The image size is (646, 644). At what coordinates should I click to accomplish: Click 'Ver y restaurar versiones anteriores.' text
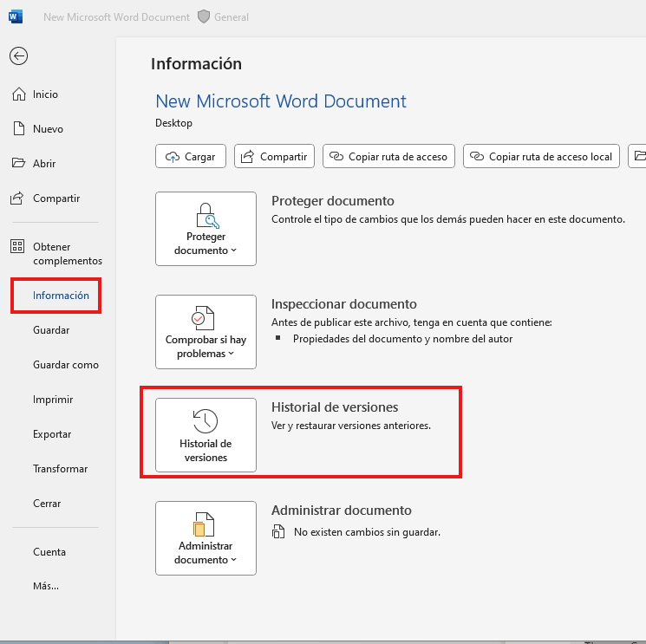click(351, 426)
